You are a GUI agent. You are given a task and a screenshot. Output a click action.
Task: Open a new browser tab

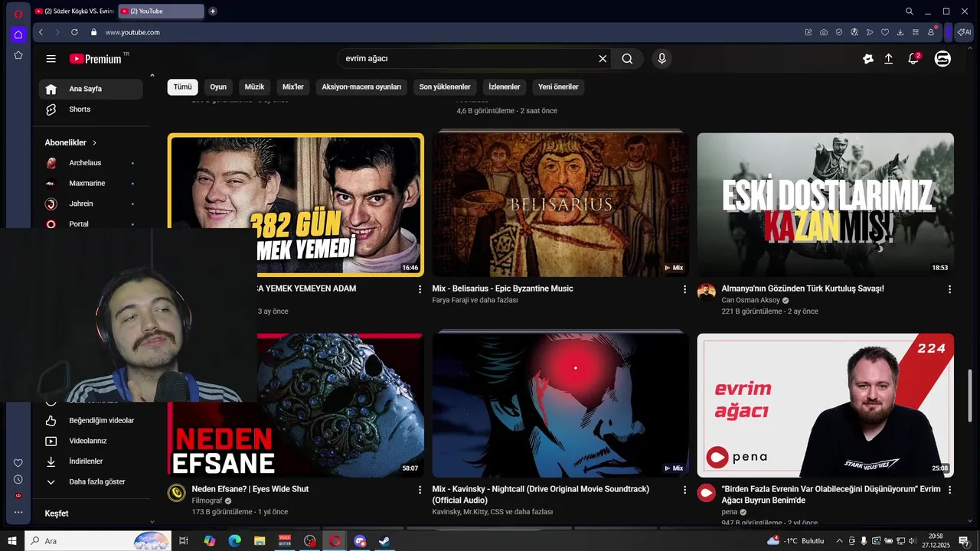[x=213, y=11]
